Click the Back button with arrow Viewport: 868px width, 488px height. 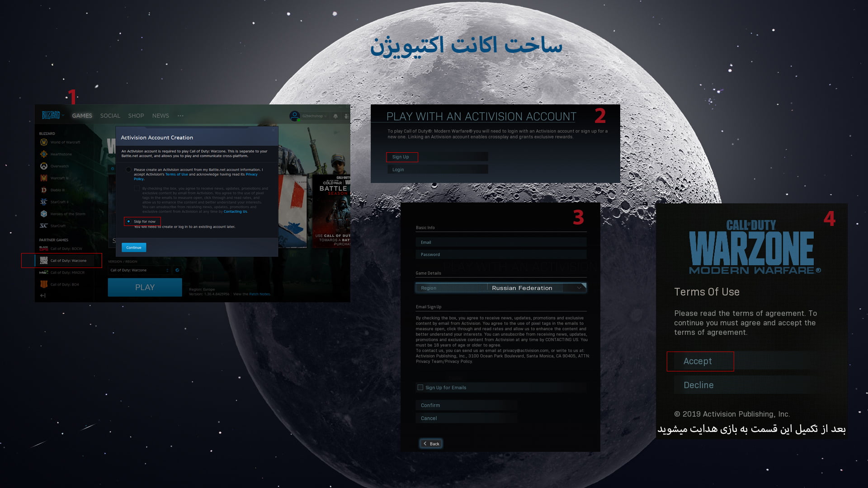[x=431, y=444]
